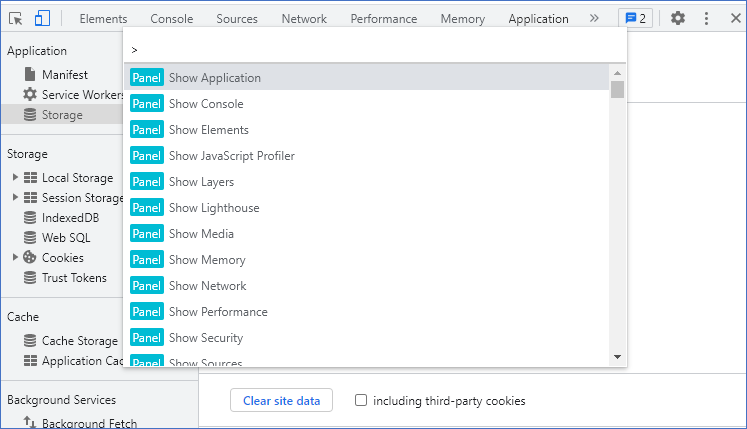The image size is (747, 429).
Task: Choose Show Lighthouse from the command list
Action: coord(213,208)
